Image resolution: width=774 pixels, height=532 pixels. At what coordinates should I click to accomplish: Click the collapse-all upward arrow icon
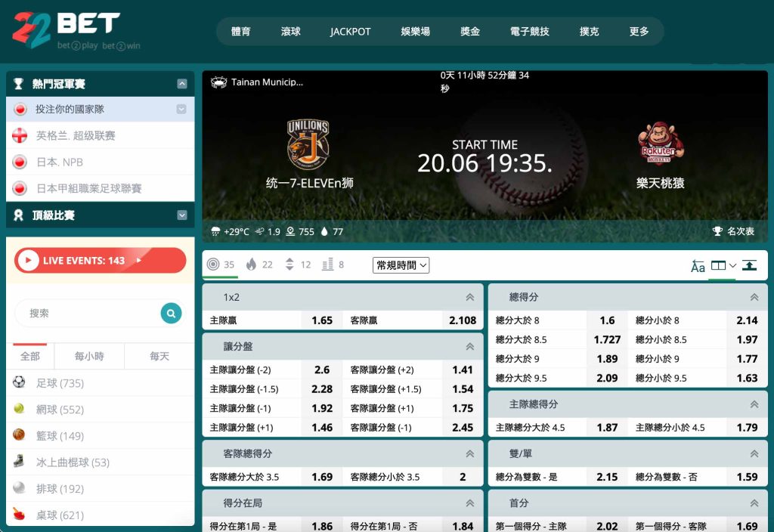click(x=749, y=265)
